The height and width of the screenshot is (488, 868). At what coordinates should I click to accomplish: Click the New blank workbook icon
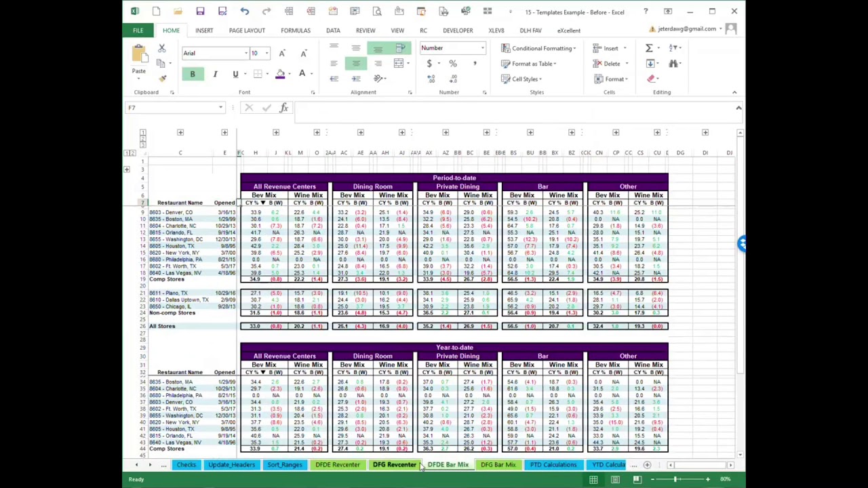[x=156, y=12]
